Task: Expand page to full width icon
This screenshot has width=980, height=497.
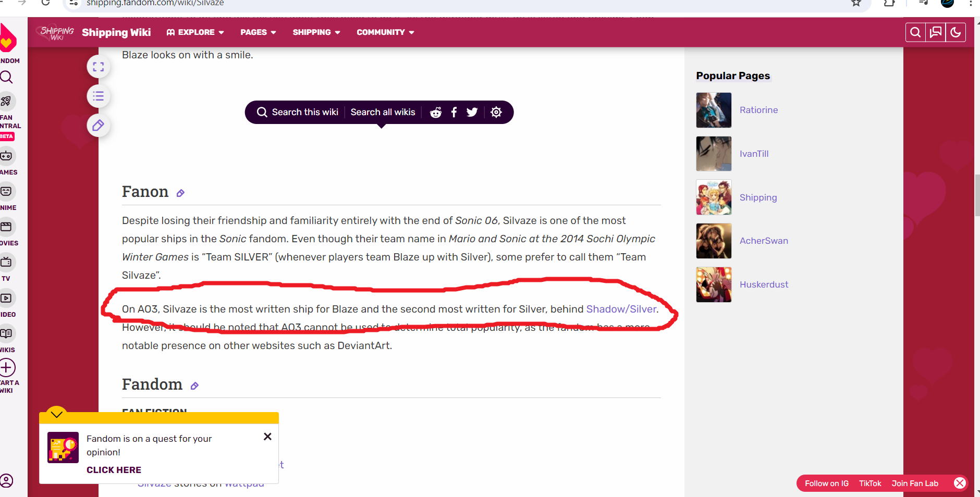Action: [98, 67]
